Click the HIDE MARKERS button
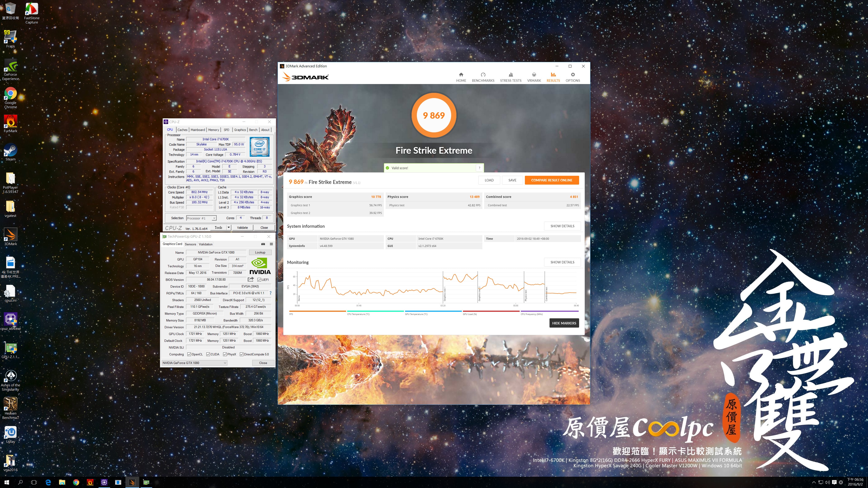 [x=564, y=323]
